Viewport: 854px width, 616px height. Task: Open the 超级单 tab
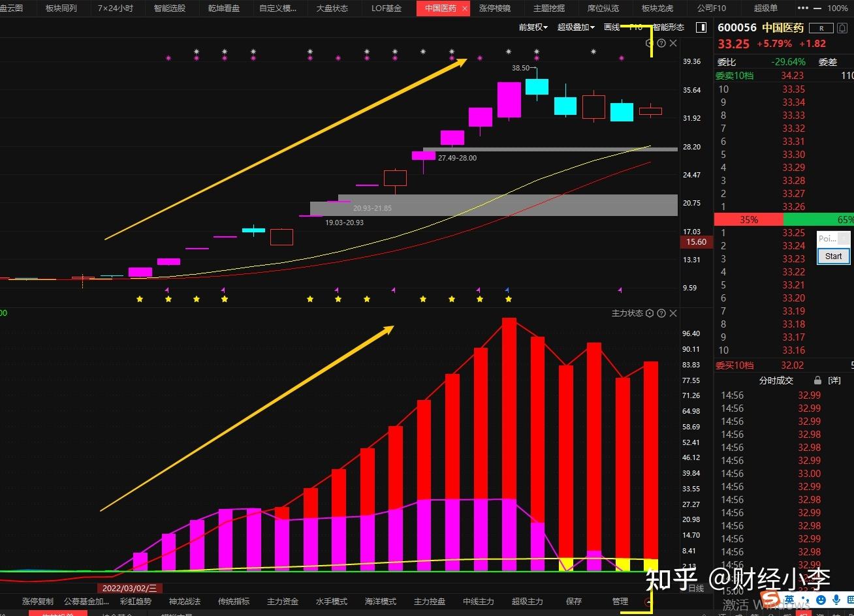click(x=765, y=8)
